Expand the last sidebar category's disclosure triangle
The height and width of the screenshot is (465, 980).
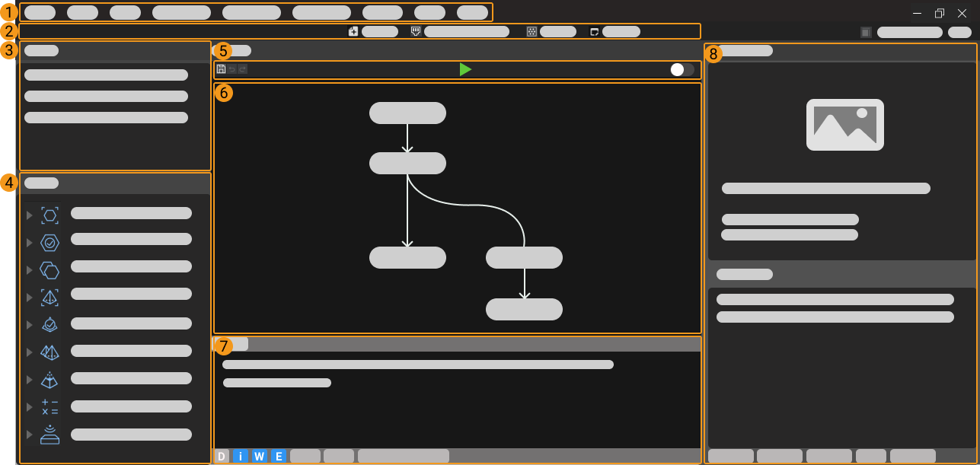(28, 435)
